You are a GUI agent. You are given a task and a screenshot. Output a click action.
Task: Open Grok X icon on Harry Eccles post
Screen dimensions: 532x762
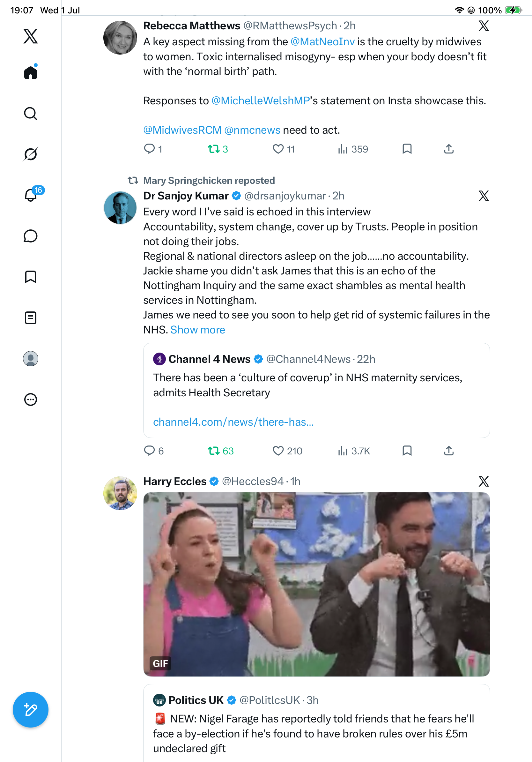(484, 481)
